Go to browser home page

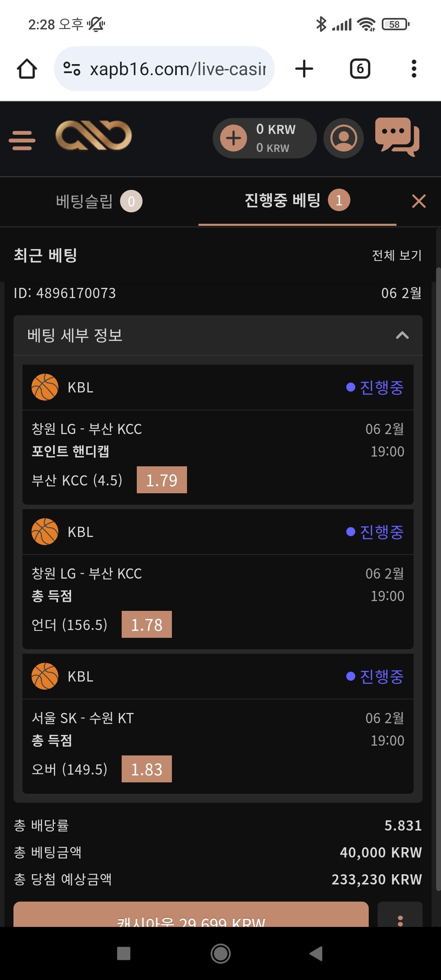pos(27,69)
